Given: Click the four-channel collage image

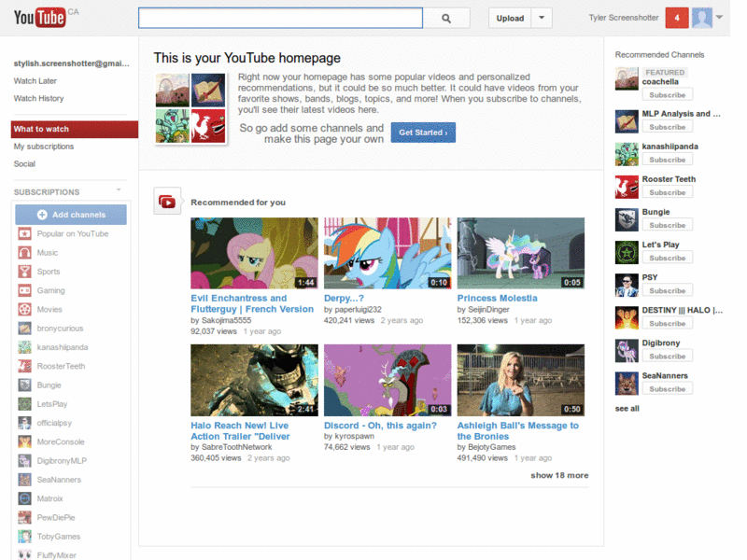Looking at the screenshot, I should coord(190,108).
